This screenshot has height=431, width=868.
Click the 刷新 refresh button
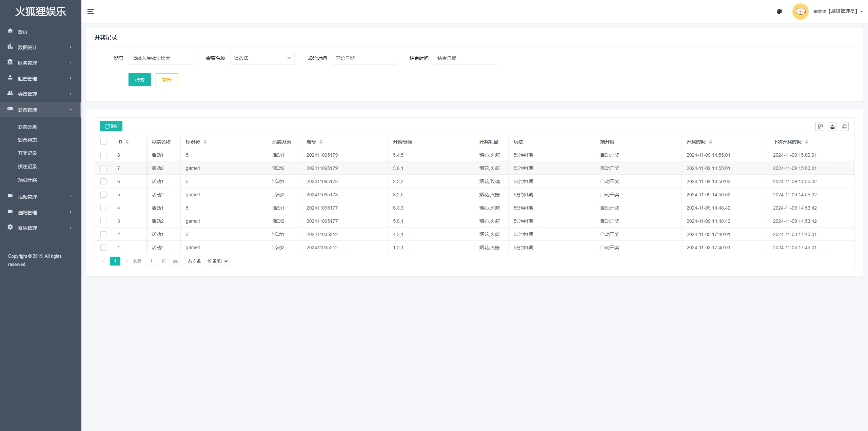click(111, 126)
